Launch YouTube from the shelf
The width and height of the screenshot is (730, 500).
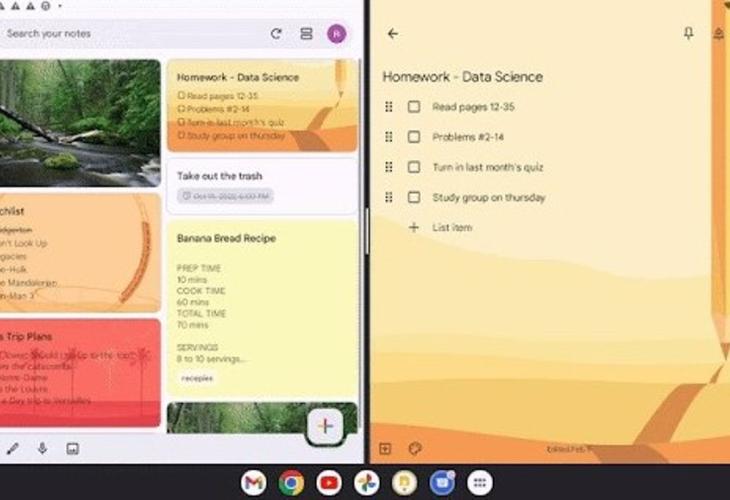pyautogui.click(x=329, y=482)
